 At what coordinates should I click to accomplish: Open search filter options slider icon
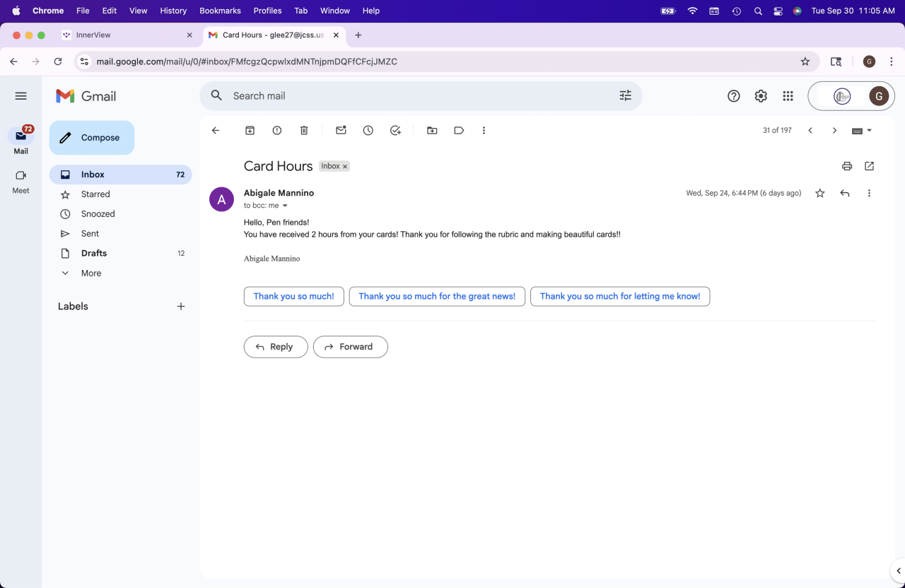pyautogui.click(x=626, y=96)
